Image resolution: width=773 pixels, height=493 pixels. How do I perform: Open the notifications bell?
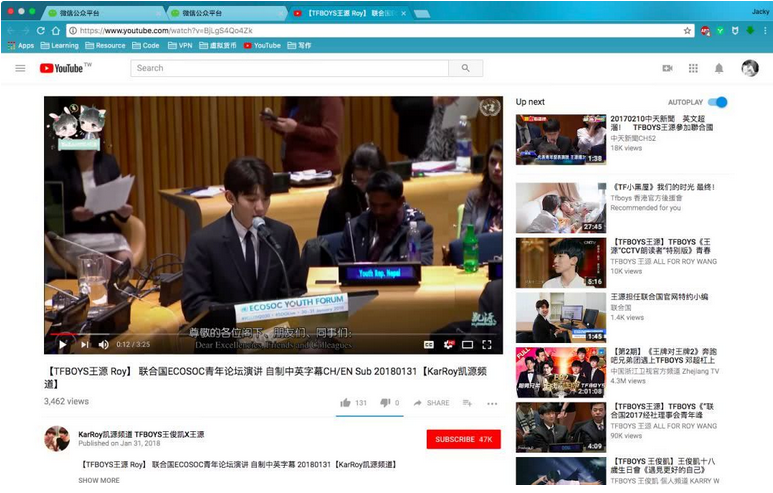(719, 68)
